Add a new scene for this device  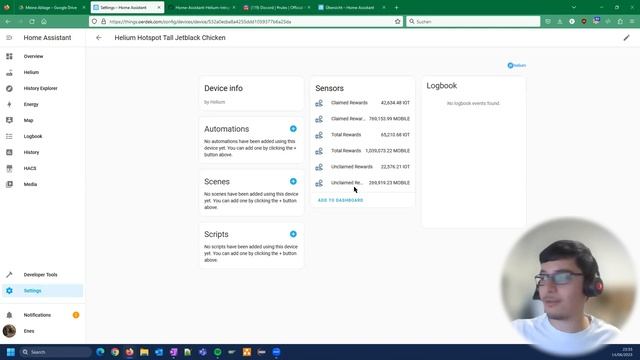(x=293, y=181)
